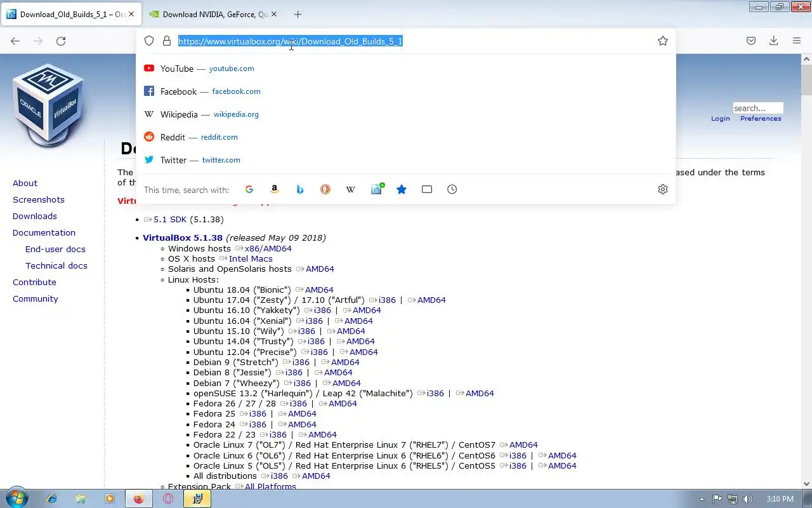Screen dimensions: 812x508
Task: Click page scrollbar down arrow
Action: [x=806, y=483]
